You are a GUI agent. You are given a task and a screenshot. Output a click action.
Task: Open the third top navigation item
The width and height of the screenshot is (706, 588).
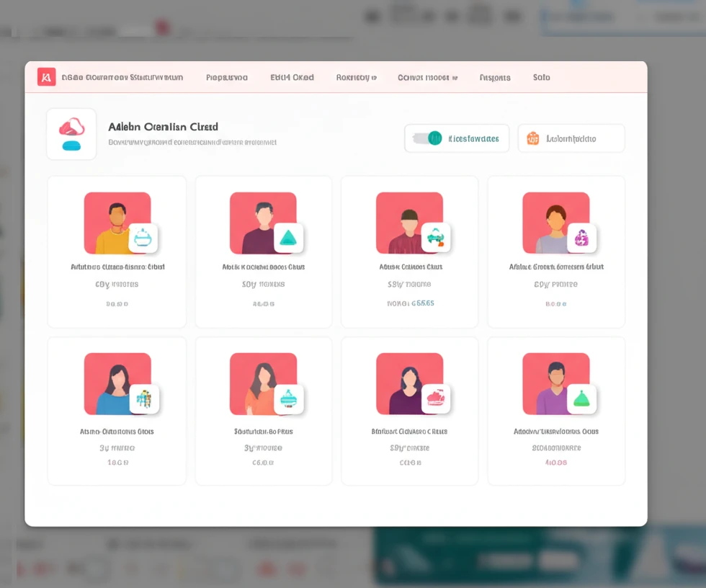[292, 77]
